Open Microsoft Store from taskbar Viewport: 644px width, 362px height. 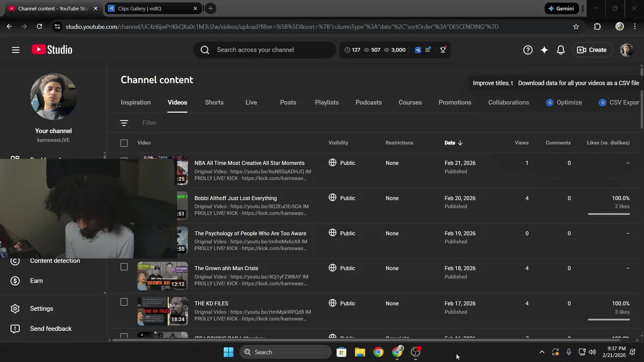(341, 352)
